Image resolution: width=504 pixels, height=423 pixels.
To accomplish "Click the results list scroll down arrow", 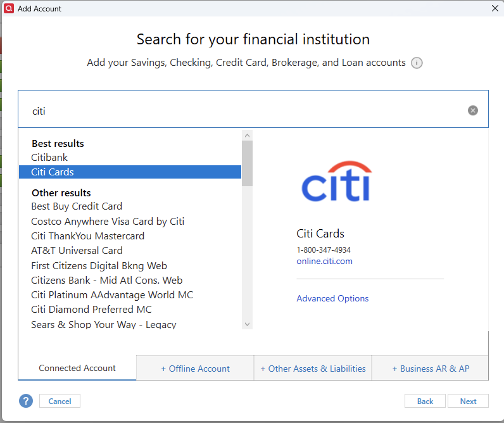I will click(x=247, y=324).
